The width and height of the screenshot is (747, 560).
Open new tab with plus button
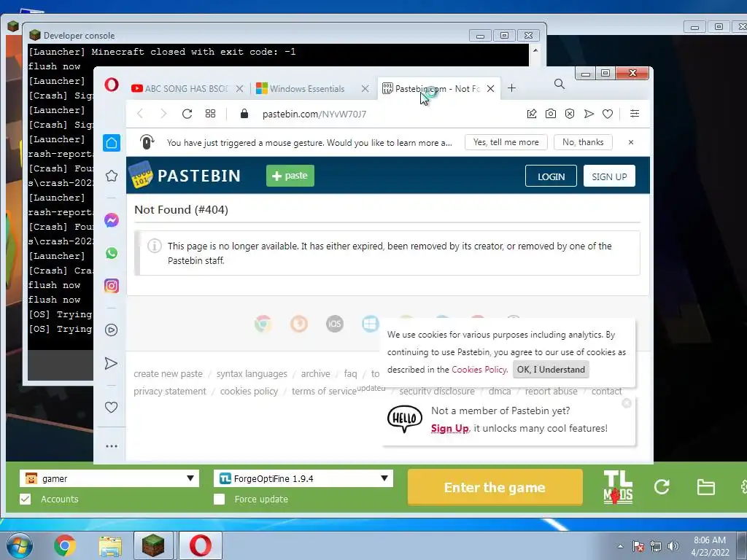(x=511, y=88)
